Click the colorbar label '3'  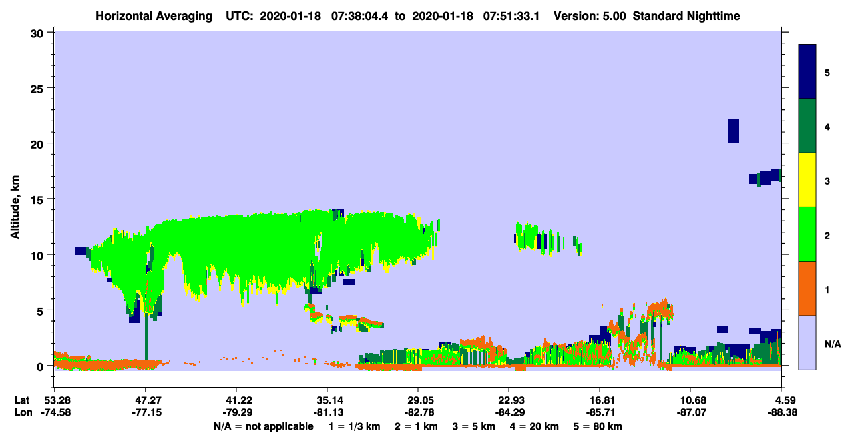(827, 181)
